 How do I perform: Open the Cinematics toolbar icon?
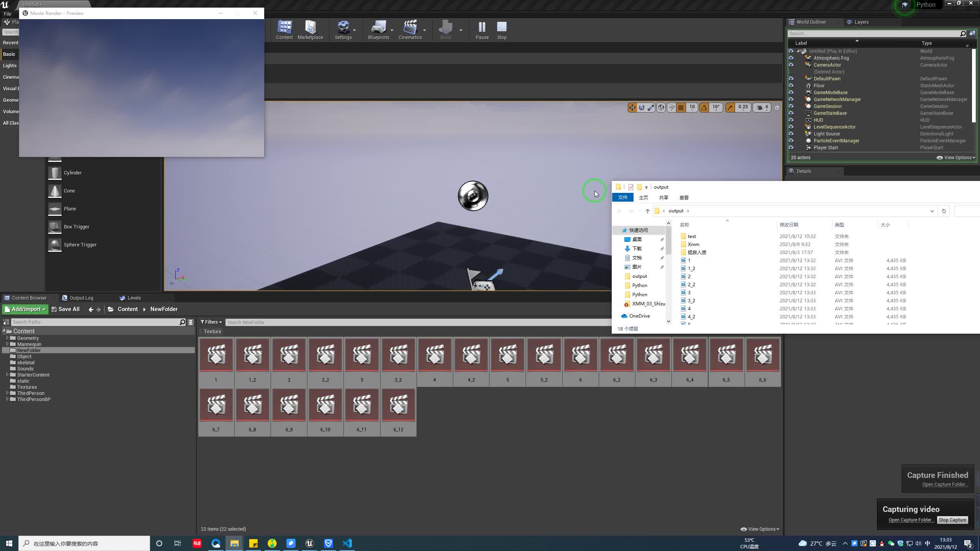point(410,30)
